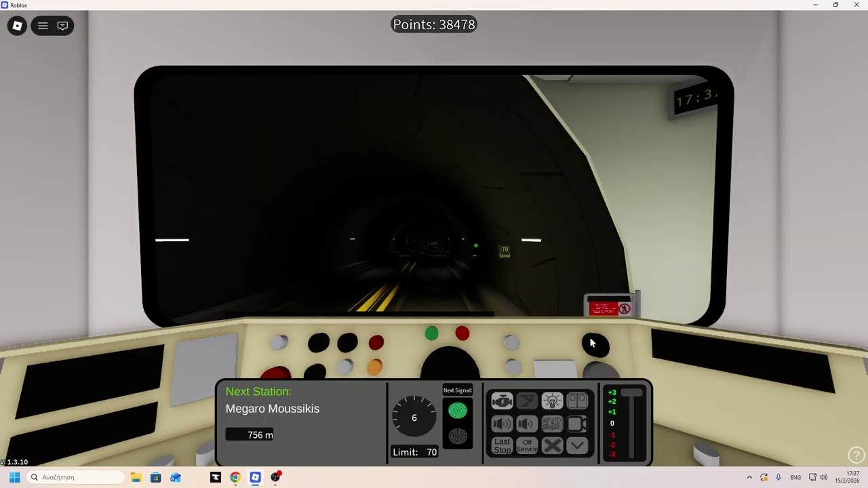Click the X cancel icon on panel

pyautogui.click(x=552, y=446)
